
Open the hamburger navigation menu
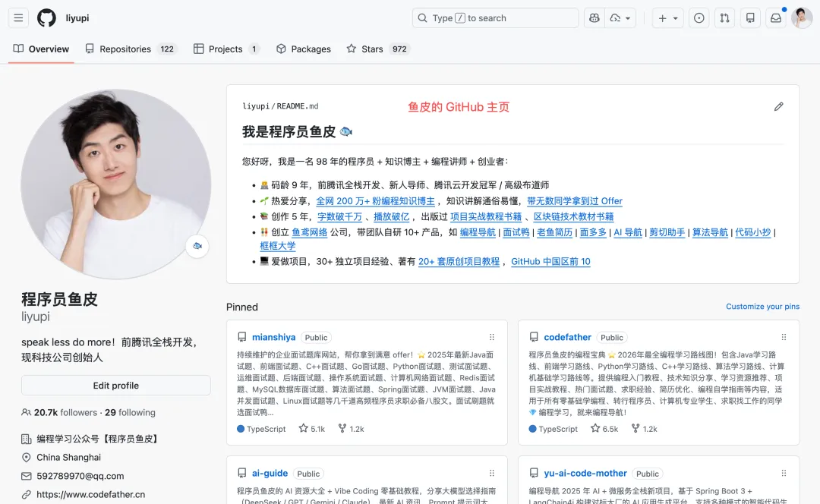18,18
